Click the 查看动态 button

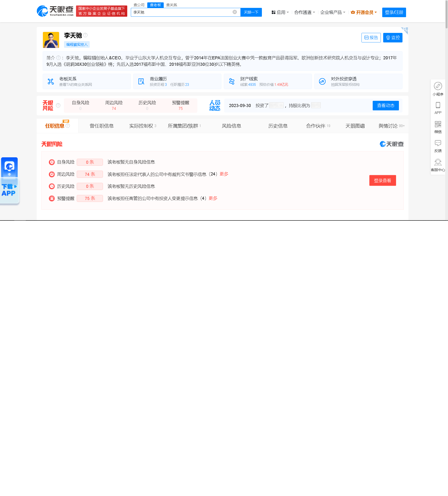(386, 106)
